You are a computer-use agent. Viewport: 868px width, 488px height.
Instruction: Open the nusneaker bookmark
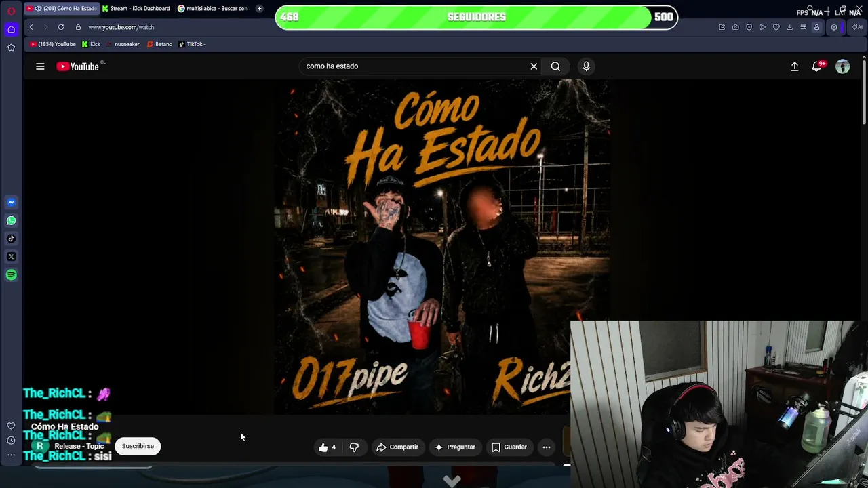123,44
